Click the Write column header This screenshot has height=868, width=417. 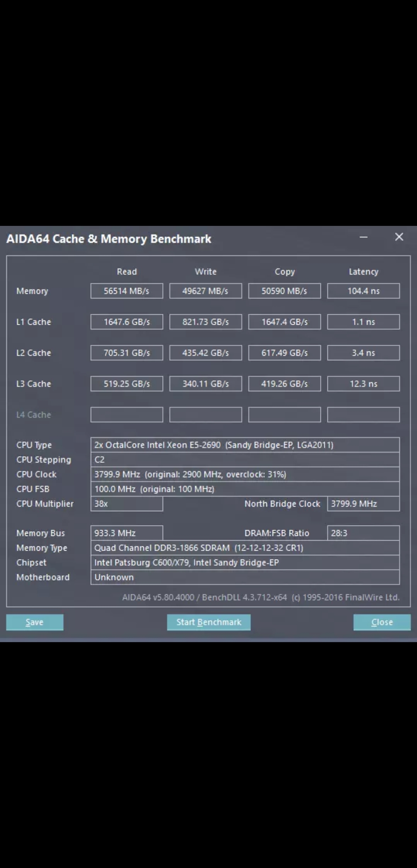(205, 271)
